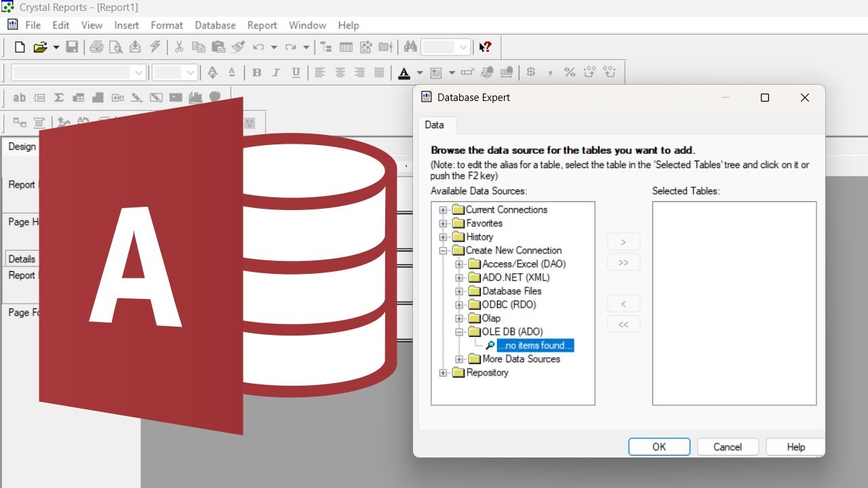Click OK in Database Expert
Screen dimensions: 868x488
point(659,447)
